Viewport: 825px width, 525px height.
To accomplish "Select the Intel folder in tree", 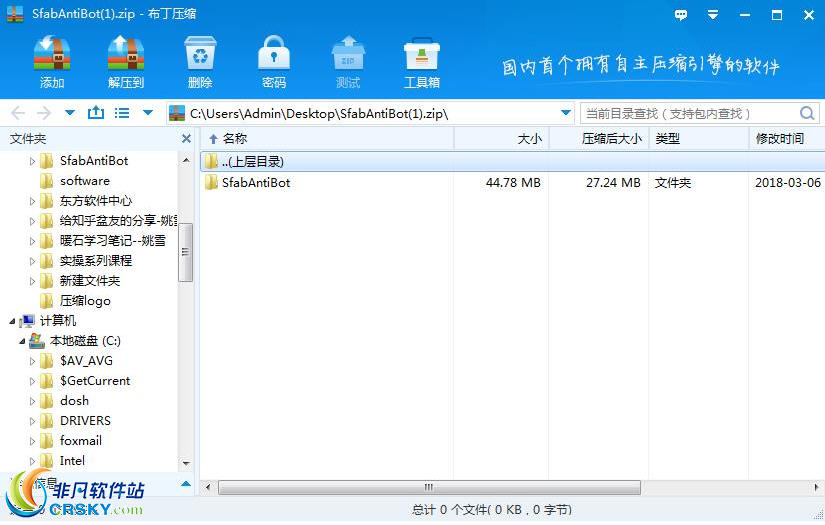I will coord(72,461).
